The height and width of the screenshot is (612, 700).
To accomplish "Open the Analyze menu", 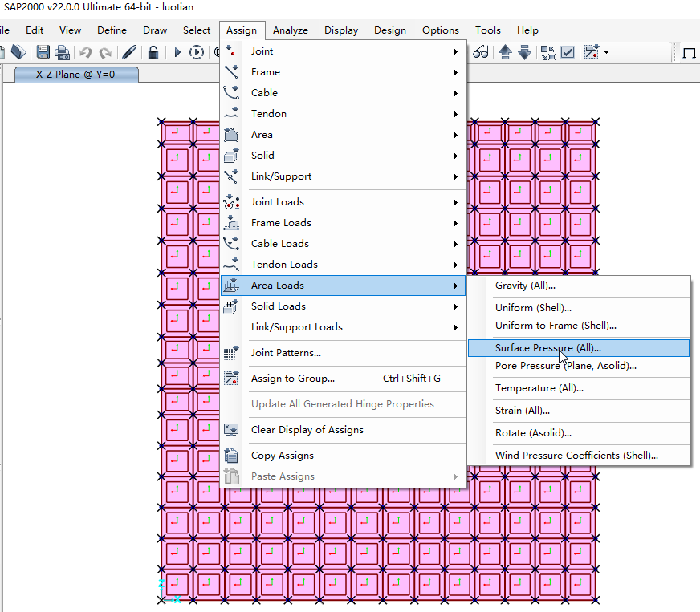I will (x=290, y=30).
